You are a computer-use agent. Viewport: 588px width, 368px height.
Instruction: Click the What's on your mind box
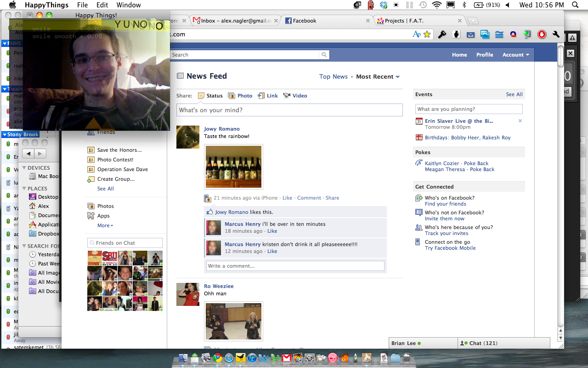[289, 110]
